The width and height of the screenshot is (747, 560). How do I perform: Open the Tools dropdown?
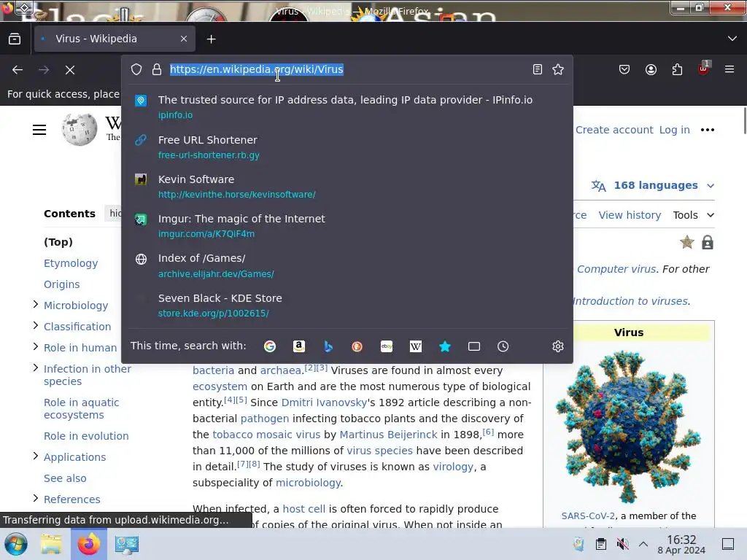694,215
